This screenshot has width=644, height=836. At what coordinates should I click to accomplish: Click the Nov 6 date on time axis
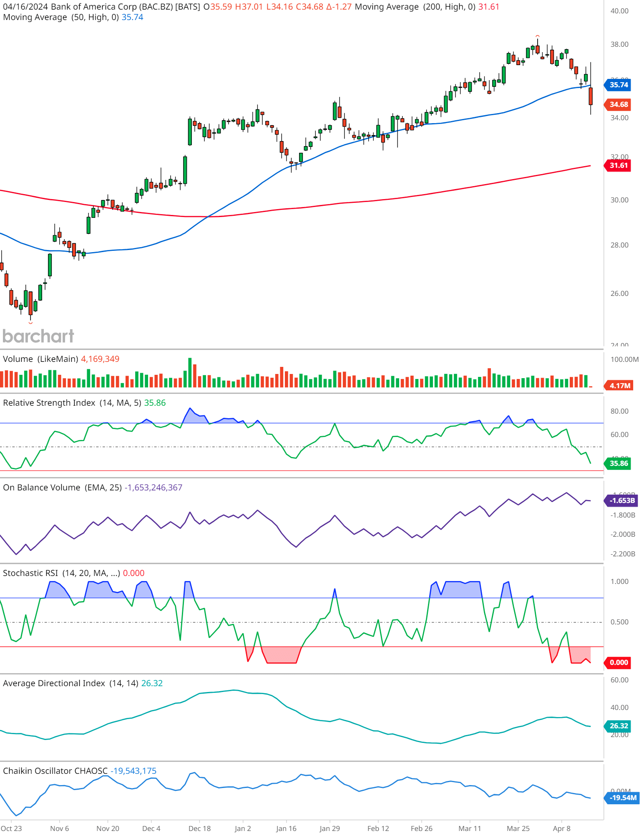pos(59,828)
